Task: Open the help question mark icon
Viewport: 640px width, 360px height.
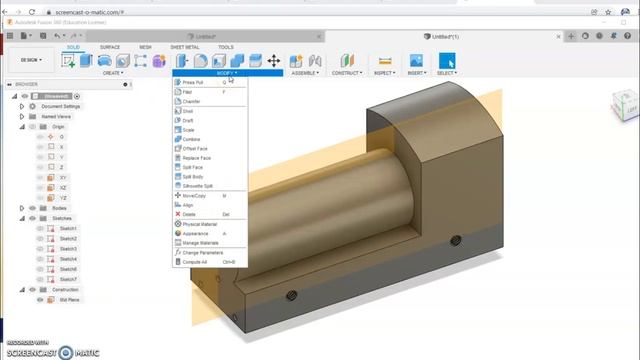Action: pos(627,36)
